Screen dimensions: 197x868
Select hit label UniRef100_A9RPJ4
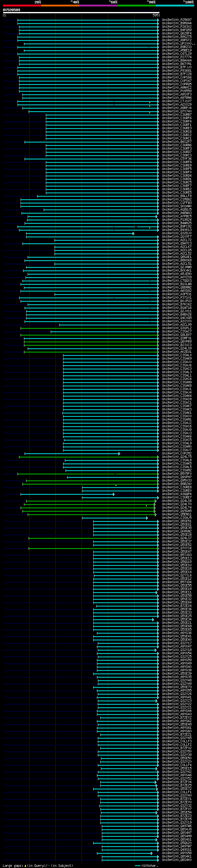pos(176,108)
